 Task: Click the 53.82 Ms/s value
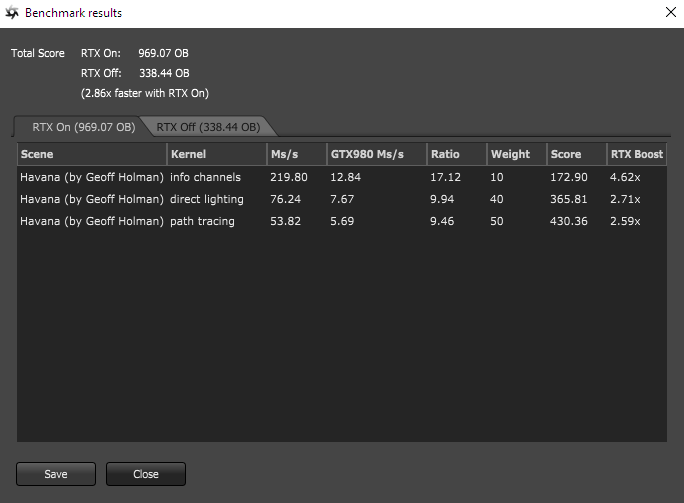pos(285,221)
